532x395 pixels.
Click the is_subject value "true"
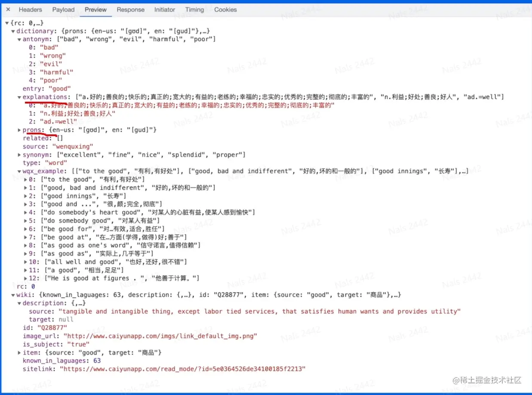click(78, 344)
